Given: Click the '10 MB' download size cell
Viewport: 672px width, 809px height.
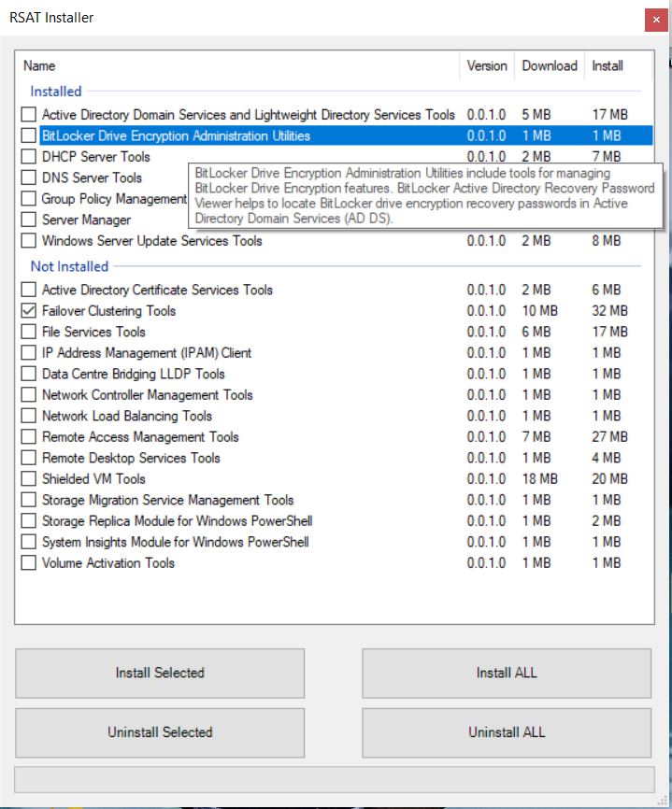Looking at the screenshot, I should [x=540, y=310].
